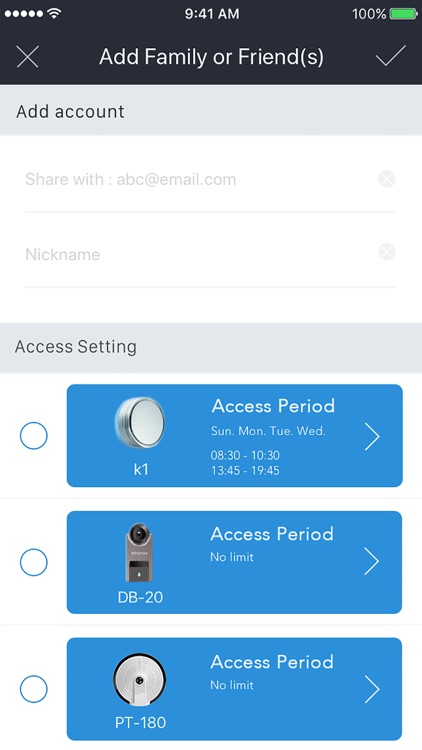The image size is (422, 750).
Task: Tap the k1 device image
Action: (x=140, y=422)
